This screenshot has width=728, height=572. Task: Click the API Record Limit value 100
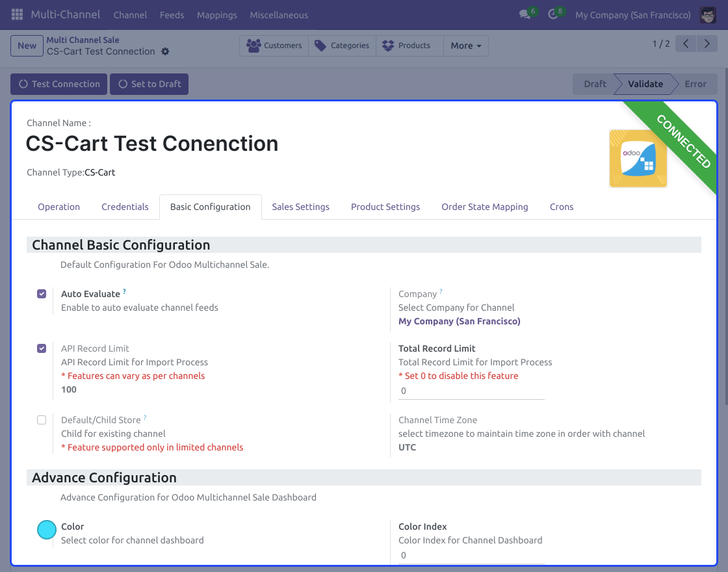click(69, 389)
